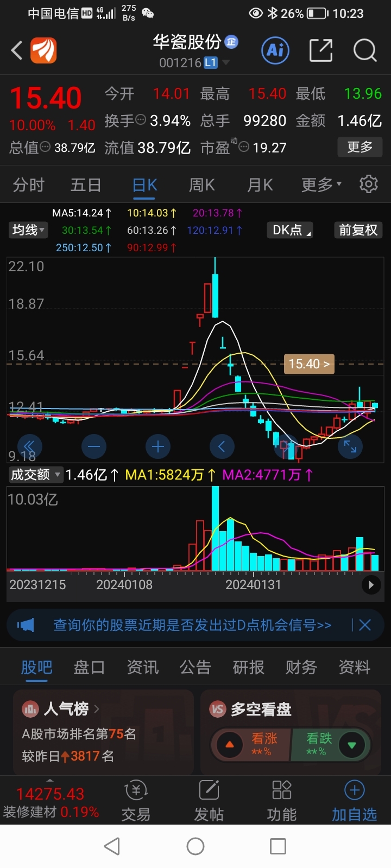Tap 华瓷股份 stock name title
The height and width of the screenshot is (868, 391).
[x=187, y=42]
